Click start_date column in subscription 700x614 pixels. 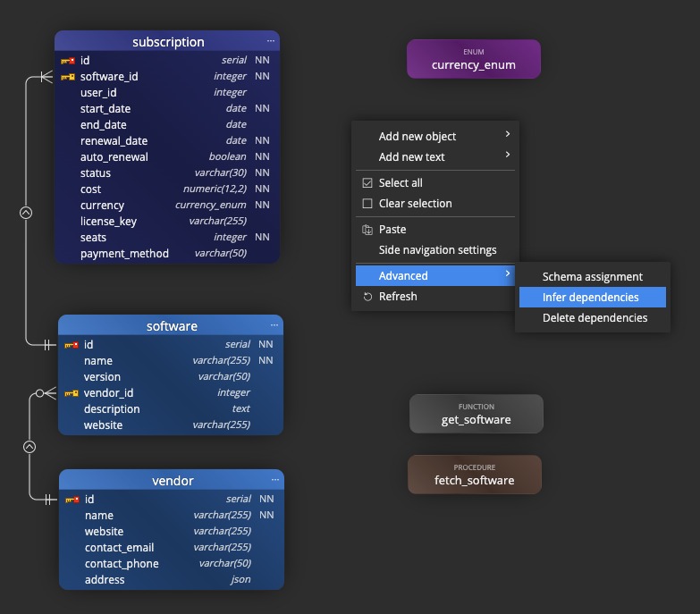click(x=167, y=109)
